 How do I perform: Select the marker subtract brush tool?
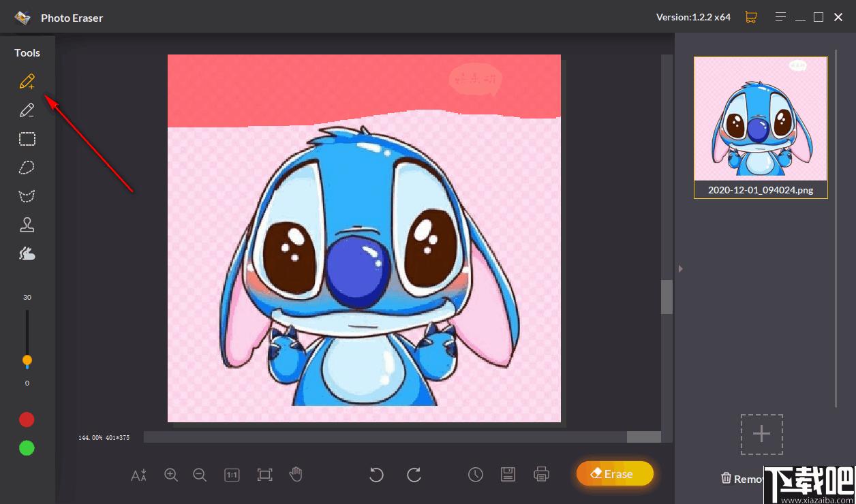pyautogui.click(x=27, y=110)
